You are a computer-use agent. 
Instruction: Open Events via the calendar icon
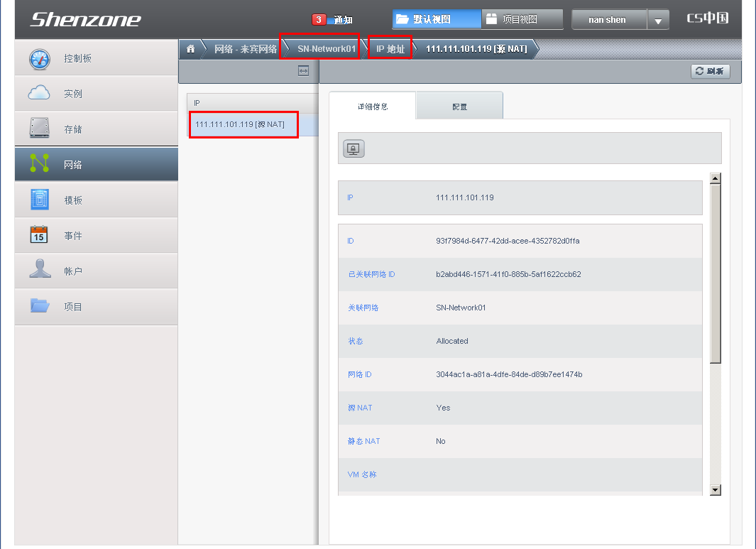coord(40,235)
